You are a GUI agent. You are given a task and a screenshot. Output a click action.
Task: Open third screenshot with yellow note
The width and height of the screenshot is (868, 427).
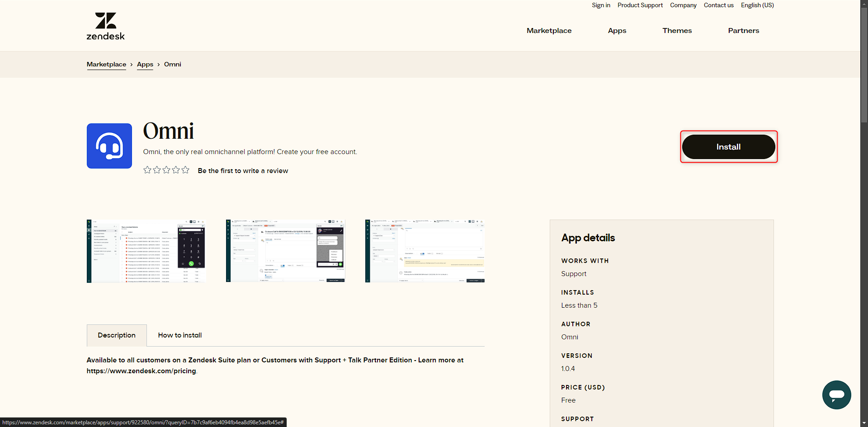point(425,251)
